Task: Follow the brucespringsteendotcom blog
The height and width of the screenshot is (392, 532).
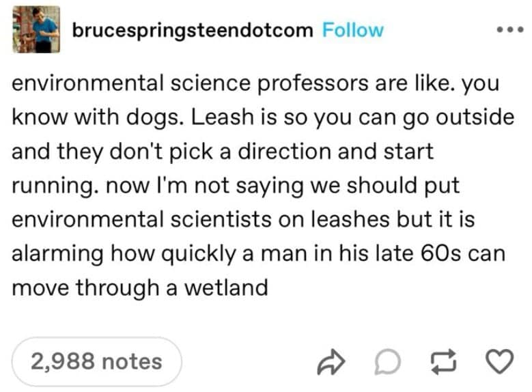Action: coord(352,31)
